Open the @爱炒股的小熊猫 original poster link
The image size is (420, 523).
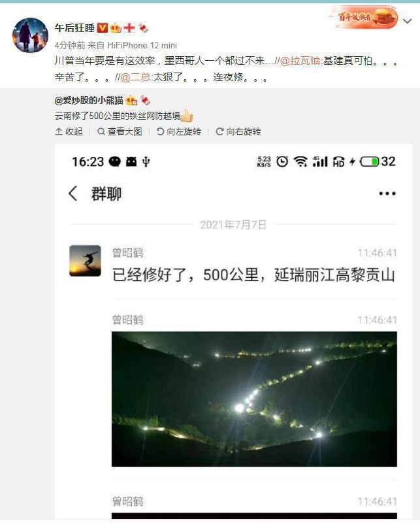coord(89,100)
